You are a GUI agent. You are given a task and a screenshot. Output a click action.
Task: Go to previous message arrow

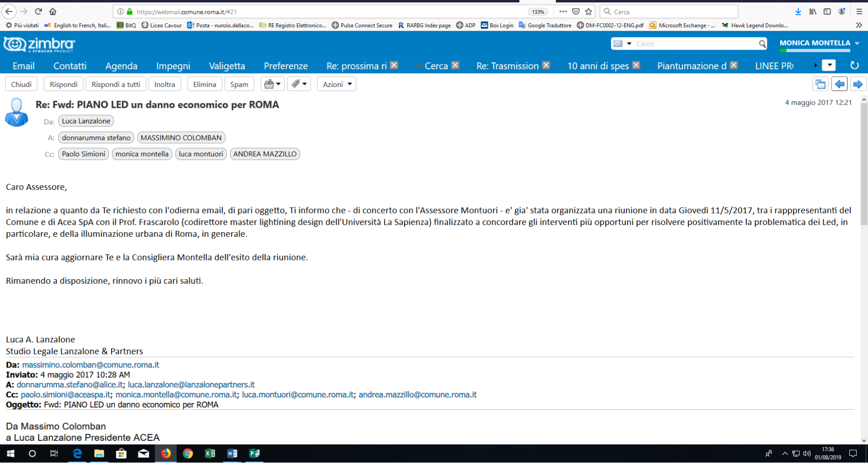(x=839, y=84)
